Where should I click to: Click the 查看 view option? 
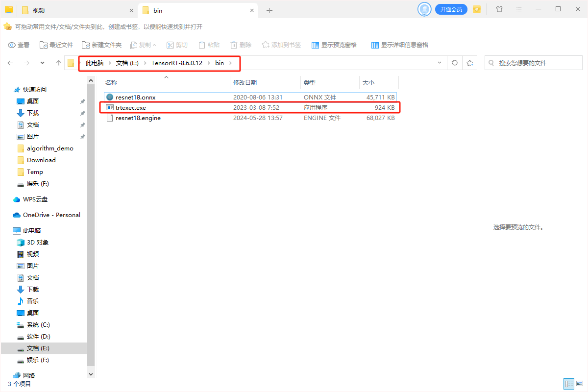coord(19,45)
